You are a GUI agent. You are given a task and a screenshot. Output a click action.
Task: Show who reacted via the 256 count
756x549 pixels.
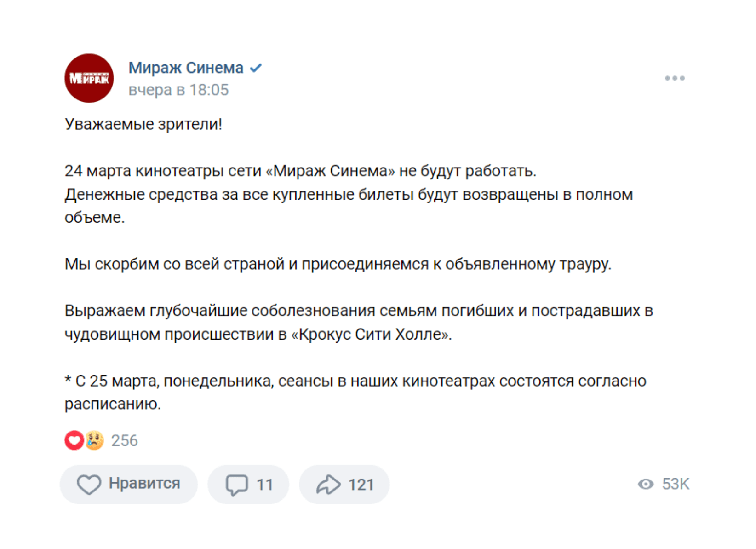click(x=124, y=441)
